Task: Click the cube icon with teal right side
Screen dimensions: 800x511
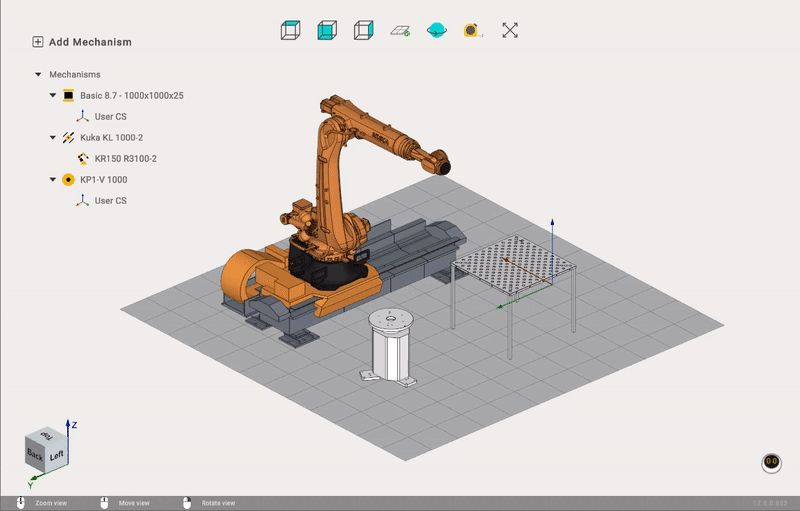Action: pyautogui.click(x=363, y=31)
